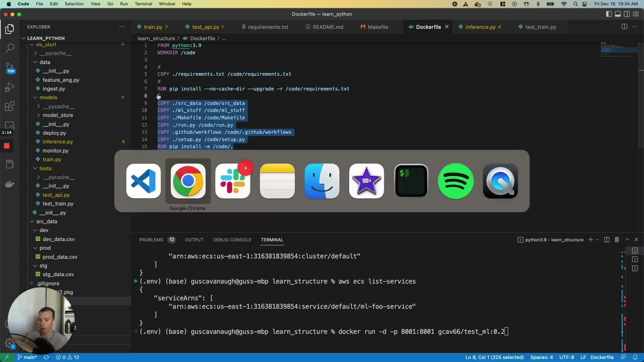The image size is (644, 362).
Task: Open terminal launch profile dropdown
Action: click(598, 240)
